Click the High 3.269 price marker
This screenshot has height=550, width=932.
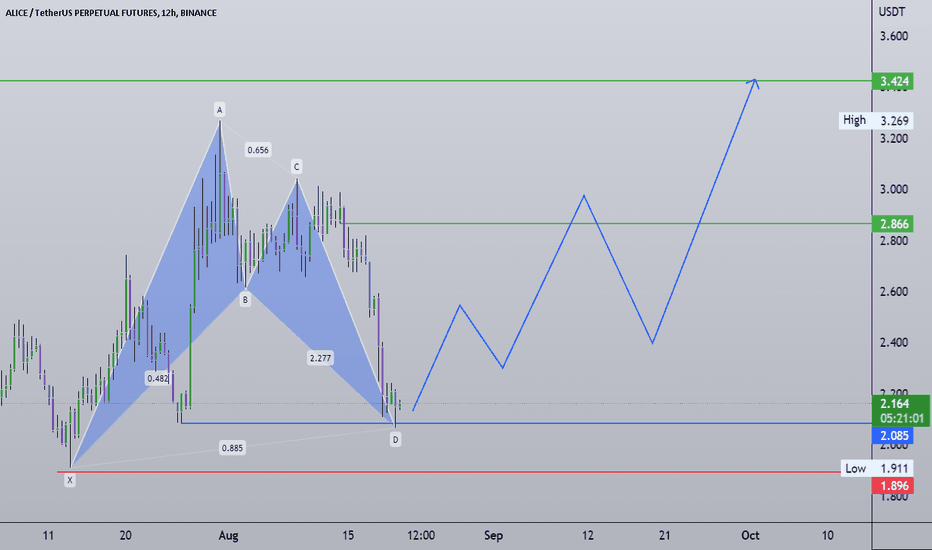point(876,120)
